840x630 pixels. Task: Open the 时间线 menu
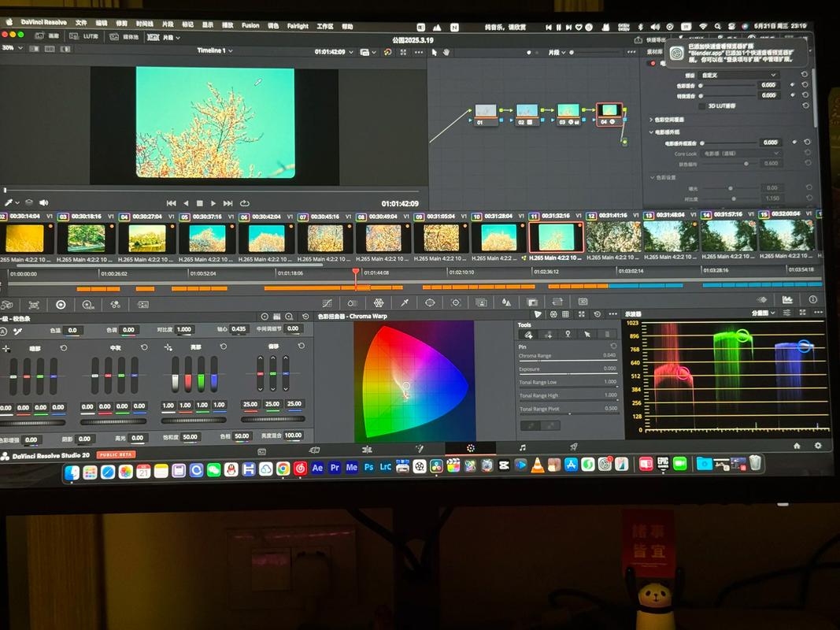pyautogui.click(x=144, y=24)
